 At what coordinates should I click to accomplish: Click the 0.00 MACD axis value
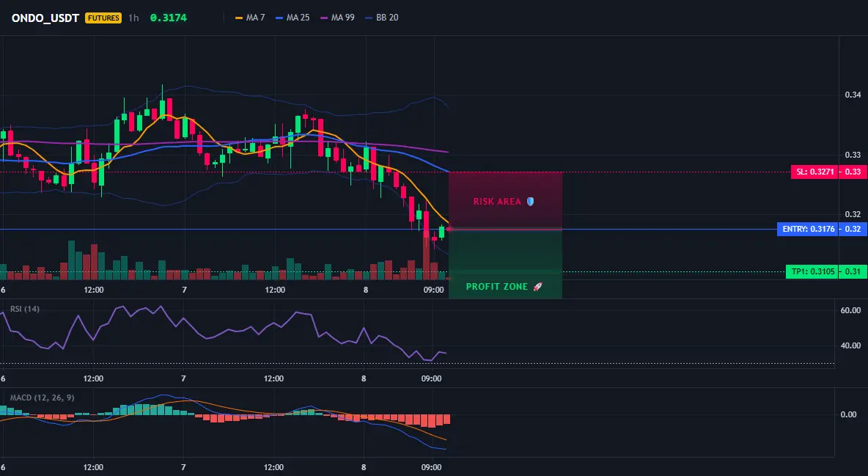pyautogui.click(x=849, y=414)
